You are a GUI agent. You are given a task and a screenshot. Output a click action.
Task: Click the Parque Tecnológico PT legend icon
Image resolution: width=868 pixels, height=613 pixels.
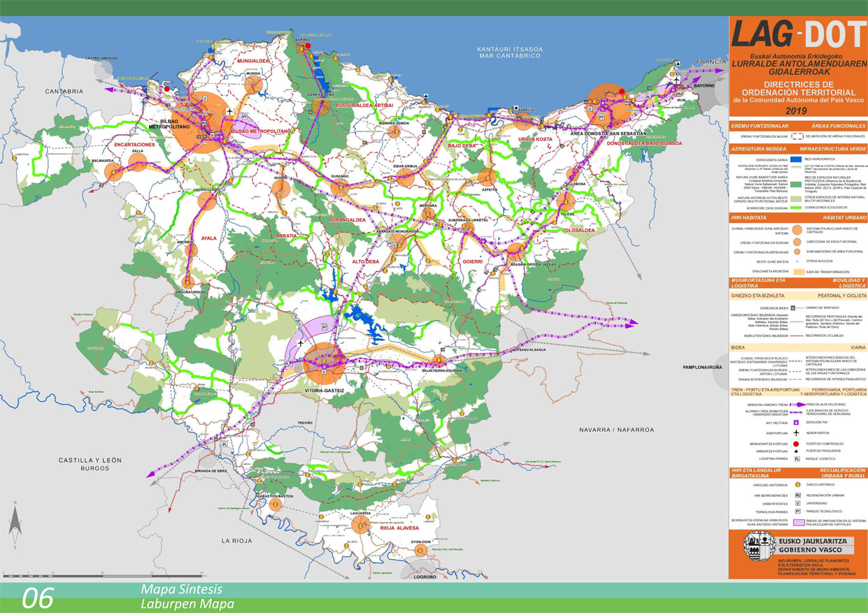tap(797, 512)
